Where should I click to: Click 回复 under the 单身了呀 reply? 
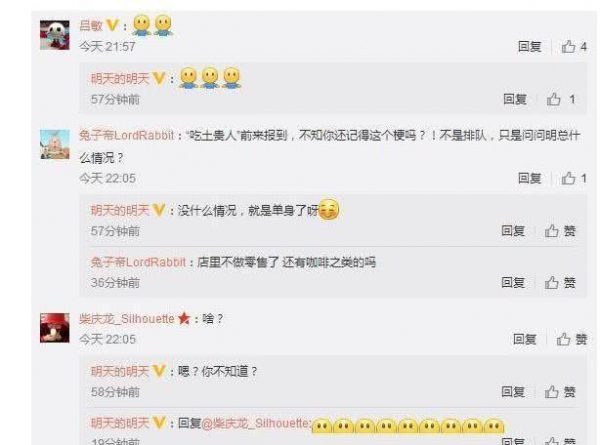(x=513, y=231)
